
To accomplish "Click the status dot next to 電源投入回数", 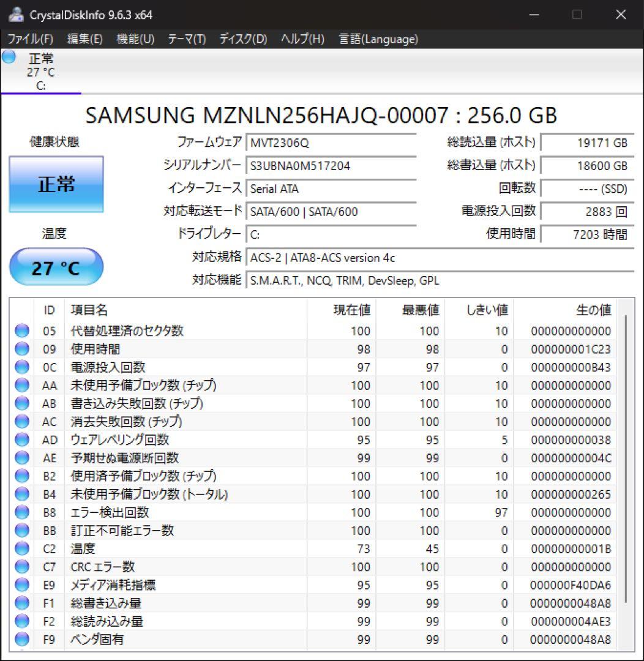I will point(21,367).
